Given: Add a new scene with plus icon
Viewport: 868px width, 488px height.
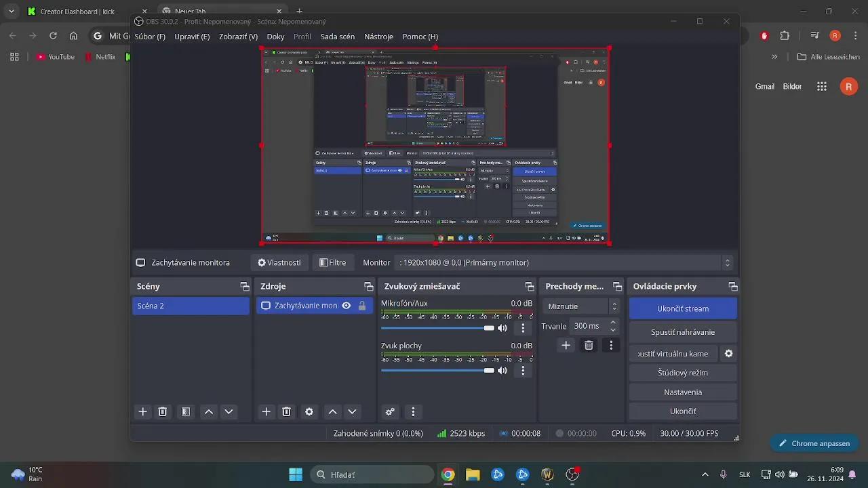Looking at the screenshot, I should tap(142, 411).
